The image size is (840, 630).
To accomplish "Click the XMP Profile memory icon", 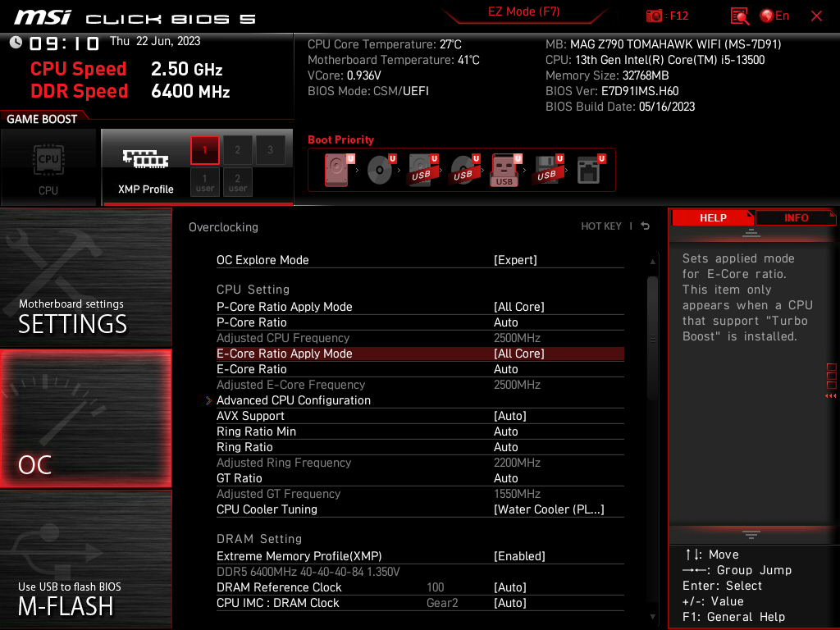I will 146,159.
